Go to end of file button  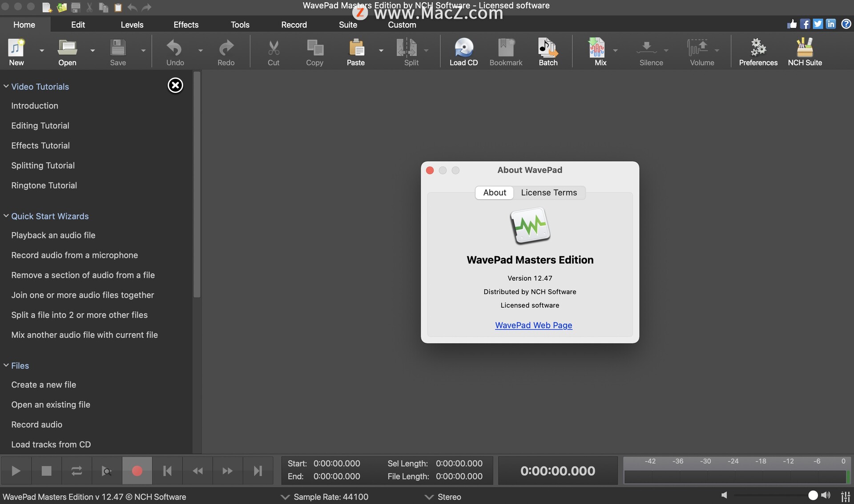(258, 471)
